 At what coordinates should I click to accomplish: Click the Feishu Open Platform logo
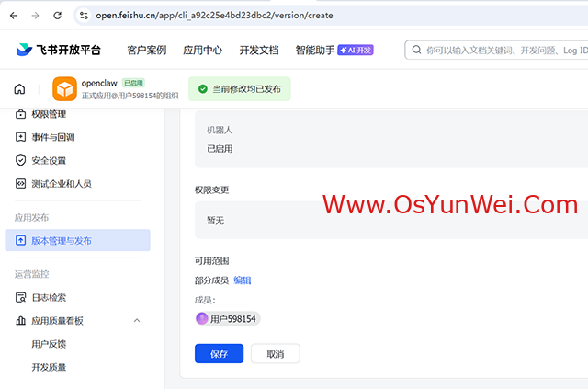click(59, 51)
